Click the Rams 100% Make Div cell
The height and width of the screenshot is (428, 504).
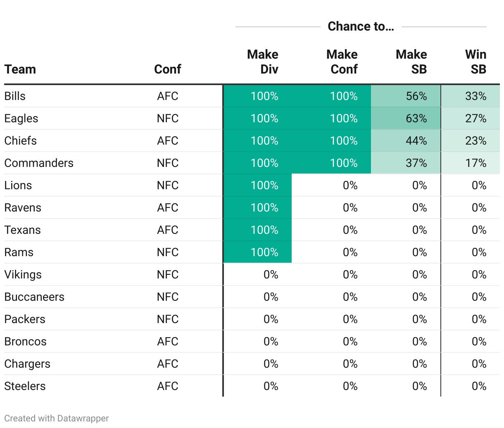pyautogui.click(x=264, y=252)
